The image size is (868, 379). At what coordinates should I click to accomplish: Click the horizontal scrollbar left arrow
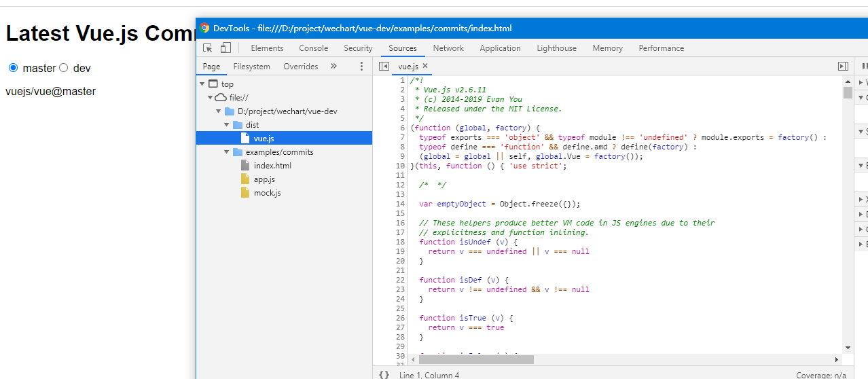click(x=412, y=359)
